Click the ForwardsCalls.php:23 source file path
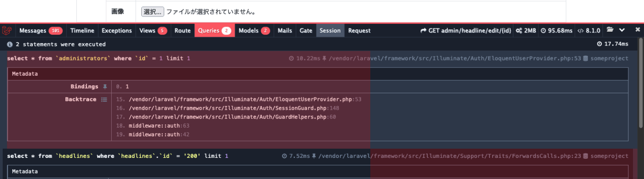This screenshot has width=644, height=179. (x=449, y=156)
